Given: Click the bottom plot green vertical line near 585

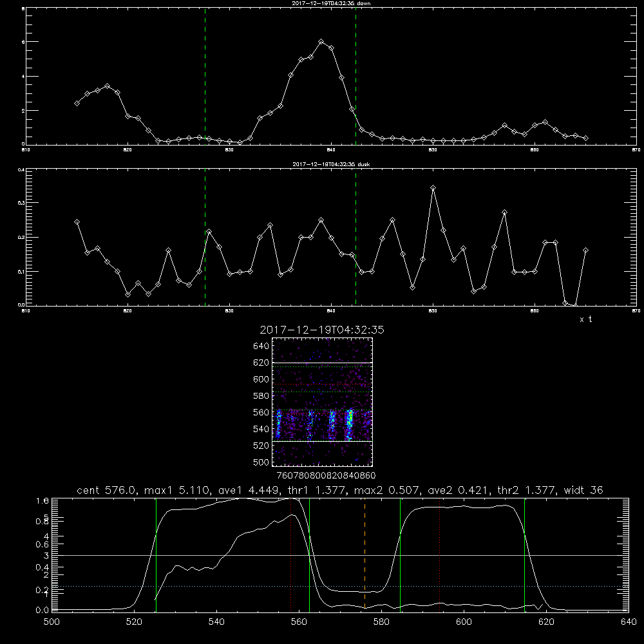Looking at the screenshot, I should [x=400, y=554].
